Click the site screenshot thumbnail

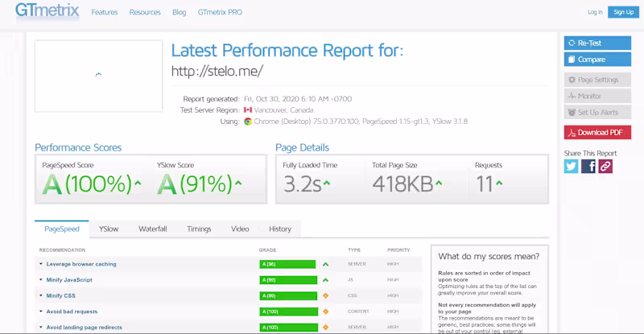[x=98, y=76]
